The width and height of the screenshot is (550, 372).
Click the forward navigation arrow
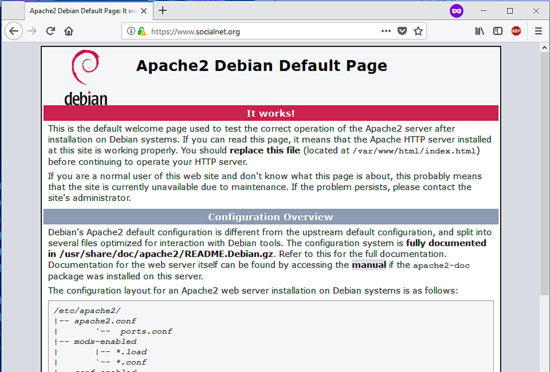[32, 31]
